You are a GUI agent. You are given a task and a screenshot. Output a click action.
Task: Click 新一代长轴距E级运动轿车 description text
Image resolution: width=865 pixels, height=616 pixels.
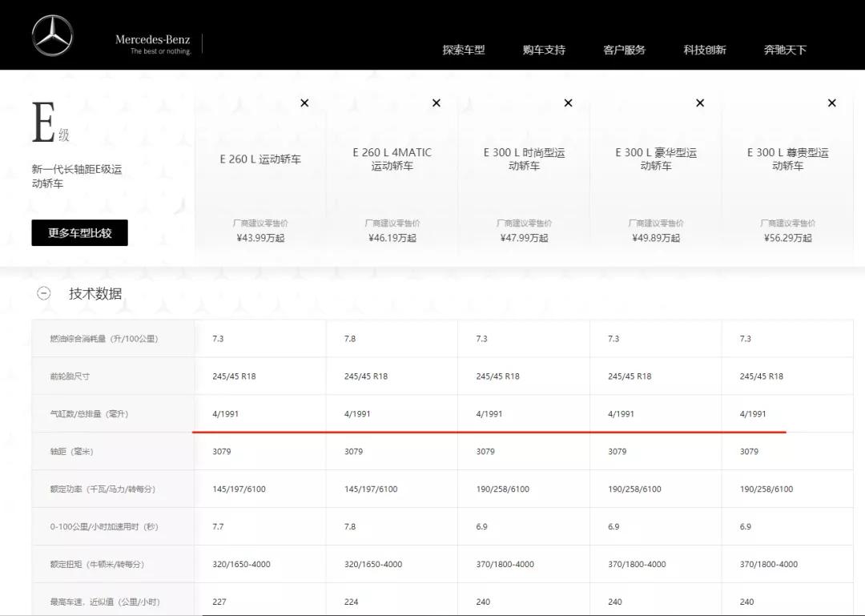[x=77, y=176]
